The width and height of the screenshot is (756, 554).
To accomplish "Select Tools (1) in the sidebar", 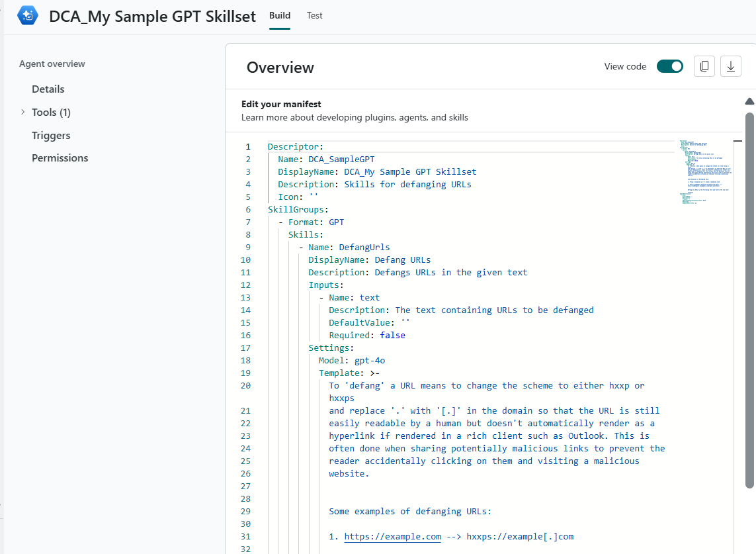I will coord(51,113).
